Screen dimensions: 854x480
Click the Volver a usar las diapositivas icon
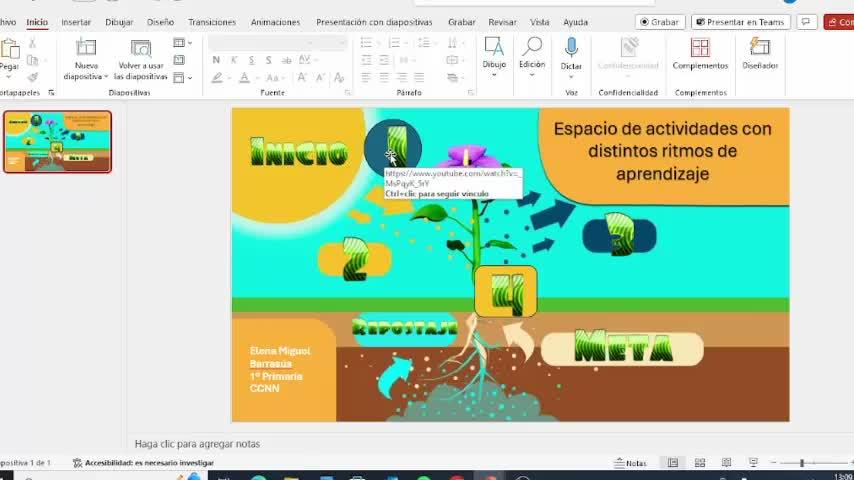click(x=140, y=48)
